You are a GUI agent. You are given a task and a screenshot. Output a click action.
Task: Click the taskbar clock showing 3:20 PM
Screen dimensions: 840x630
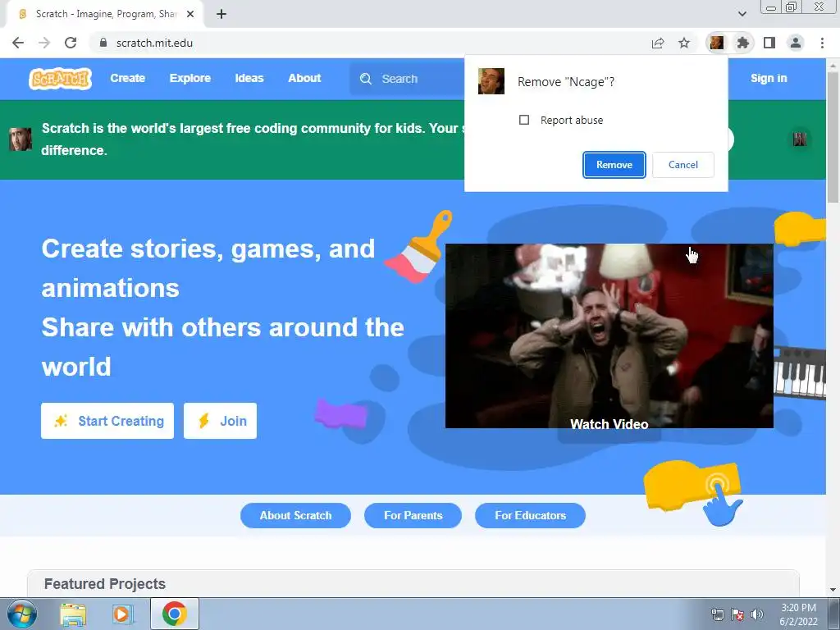pos(798,614)
